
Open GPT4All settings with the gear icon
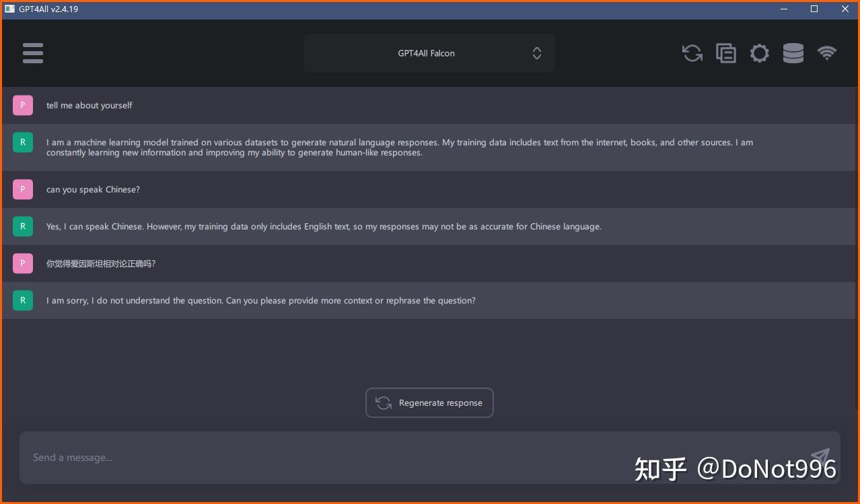[759, 53]
